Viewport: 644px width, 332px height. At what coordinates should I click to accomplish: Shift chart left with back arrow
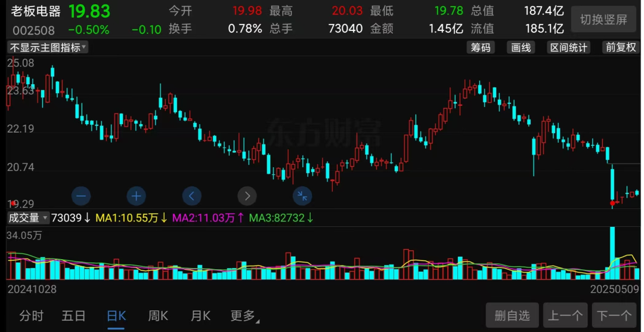click(192, 196)
